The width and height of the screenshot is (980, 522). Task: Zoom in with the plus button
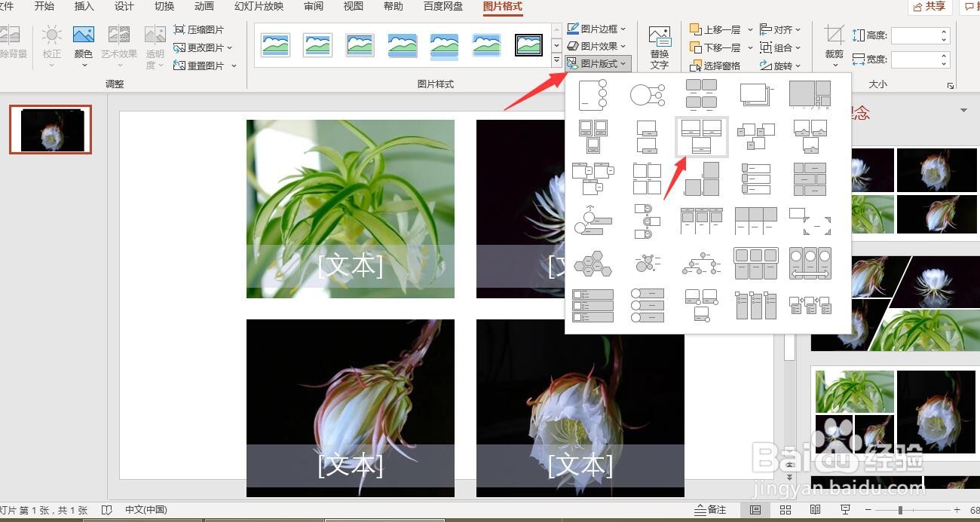(x=957, y=510)
